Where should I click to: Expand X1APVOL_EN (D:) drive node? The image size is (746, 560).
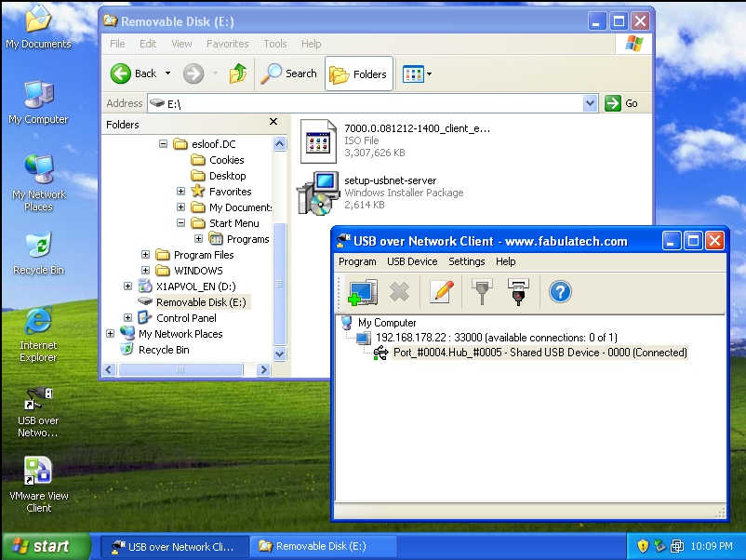(x=128, y=286)
